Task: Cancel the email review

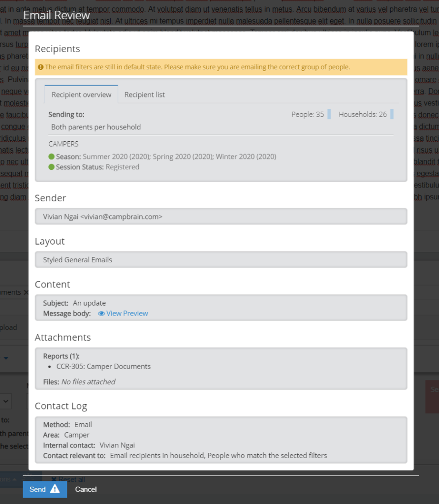Action: point(86,489)
